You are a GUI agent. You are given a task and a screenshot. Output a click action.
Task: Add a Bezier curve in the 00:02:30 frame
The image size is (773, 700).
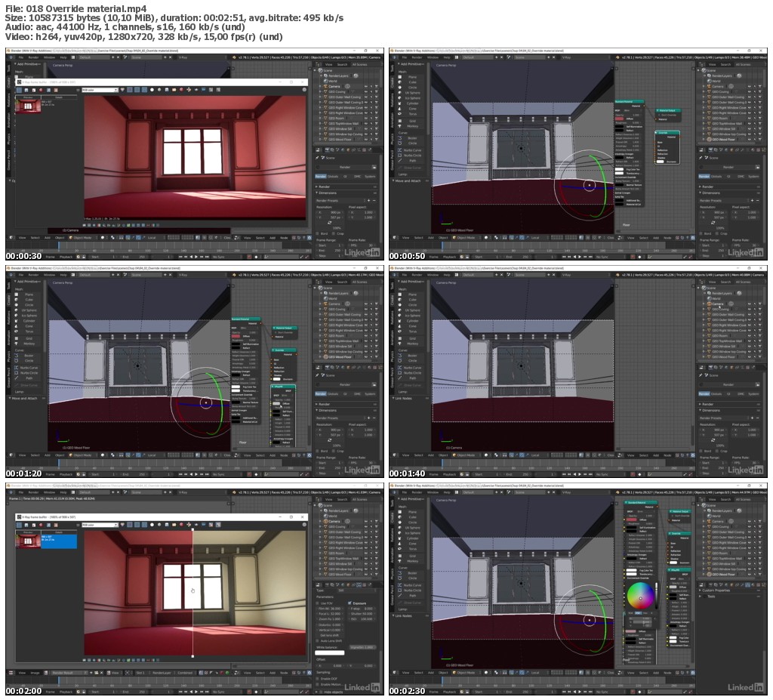[413, 573]
